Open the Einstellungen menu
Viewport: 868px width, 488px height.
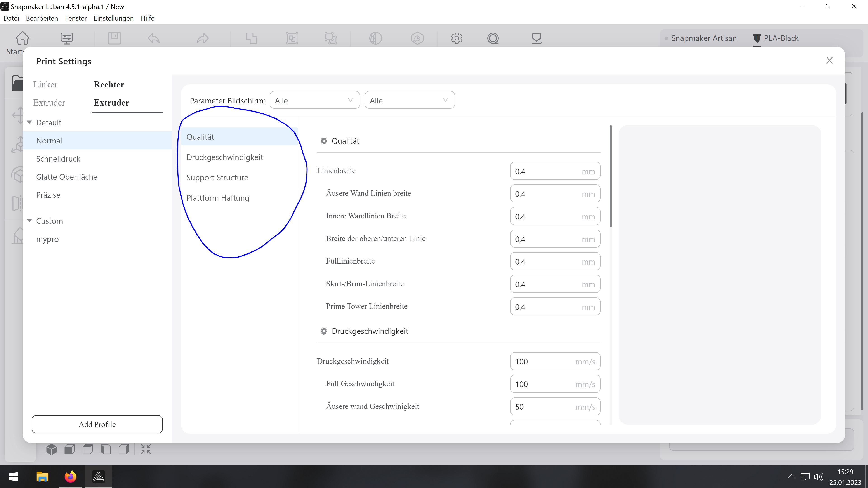pos(113,18)
